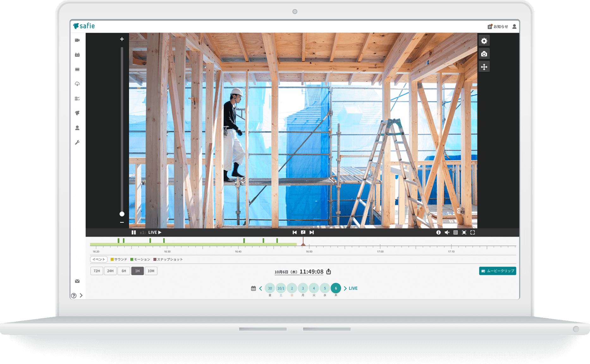590x364 pixels.
Task: Open the cloud download icon in sidebar
Action: click(77, 84)
